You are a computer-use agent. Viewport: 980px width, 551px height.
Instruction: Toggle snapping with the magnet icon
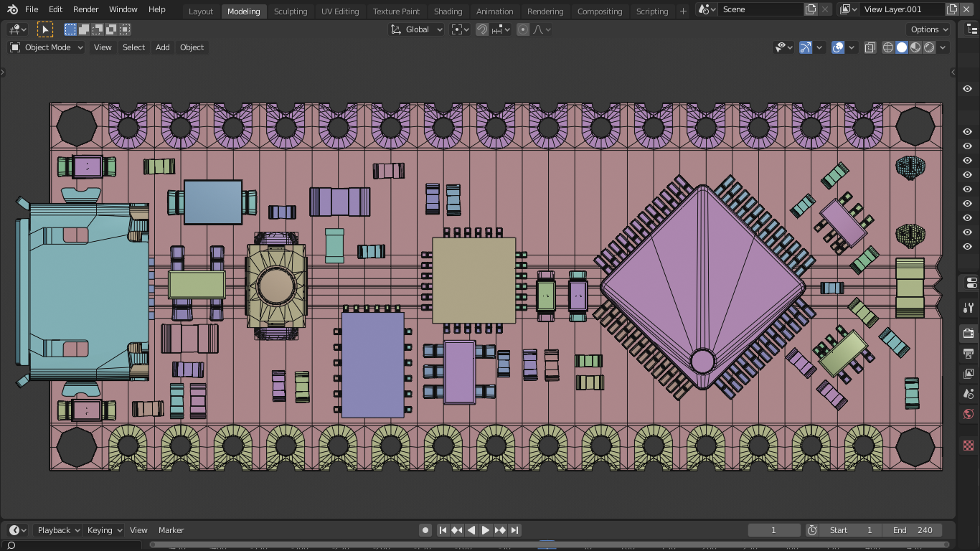pos(482,29)
